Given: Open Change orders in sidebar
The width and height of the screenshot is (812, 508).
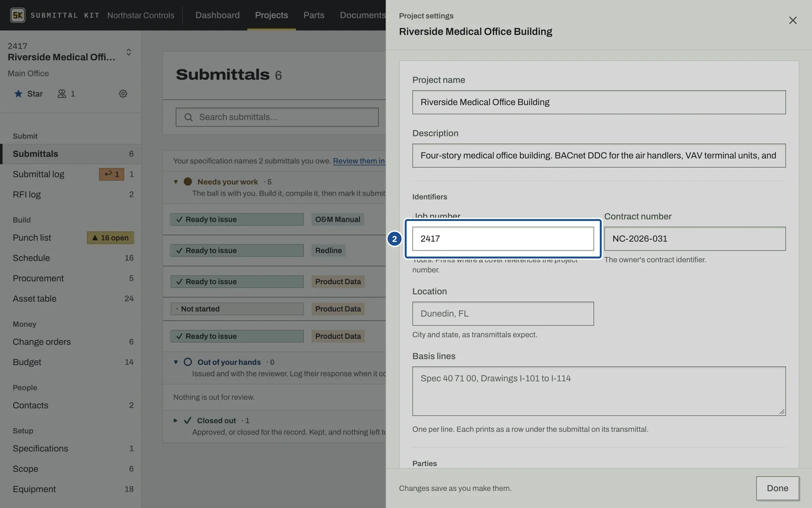Looking at the screenshot, I should pos(71,342).
